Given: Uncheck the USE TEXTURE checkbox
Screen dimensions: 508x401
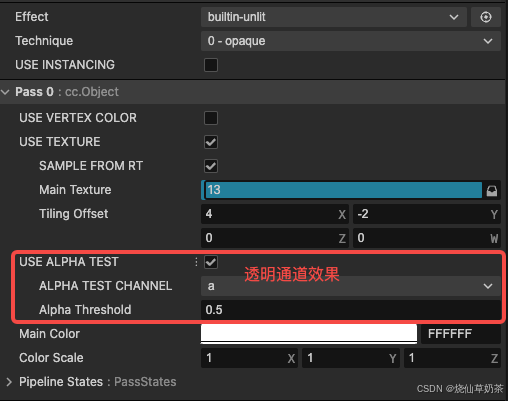Looking at the screenshot, I should click(x=211, y=142).
